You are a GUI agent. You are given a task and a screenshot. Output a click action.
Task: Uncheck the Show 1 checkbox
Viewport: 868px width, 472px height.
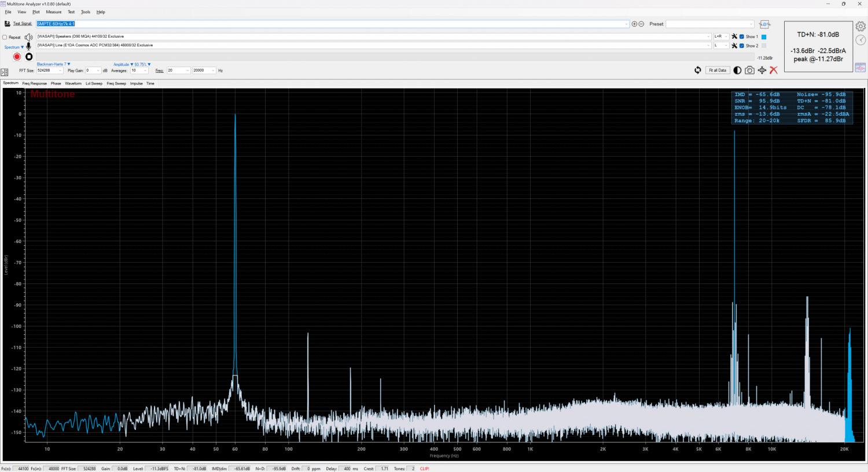742,36
